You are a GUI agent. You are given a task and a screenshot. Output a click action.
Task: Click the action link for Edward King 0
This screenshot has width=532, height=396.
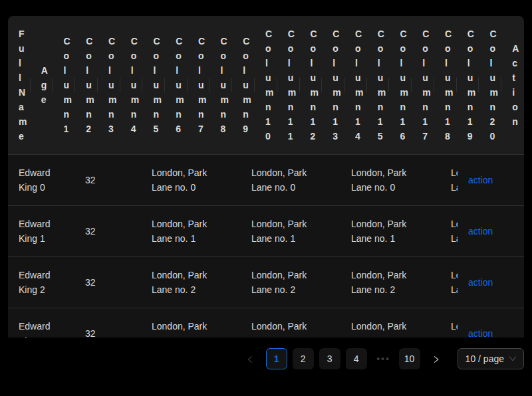[x=480, y=180]
